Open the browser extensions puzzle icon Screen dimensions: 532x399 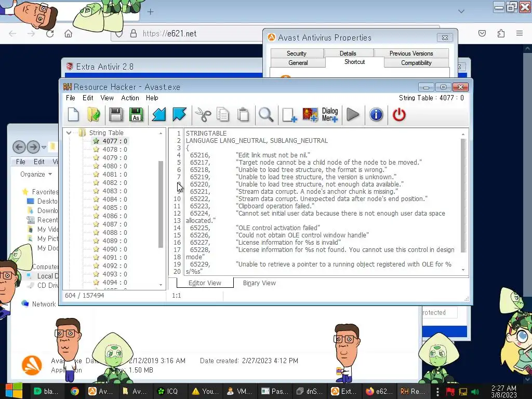tap(501, 33)
